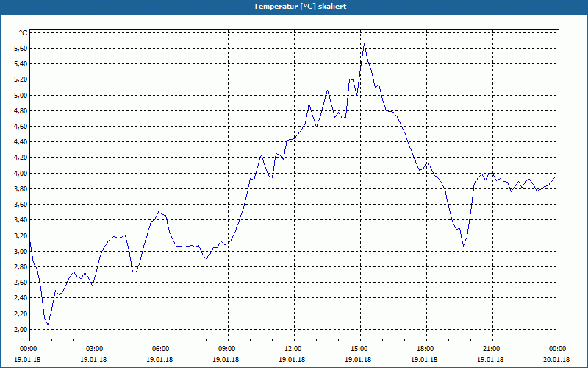Choose the 2,00 y-axis tick label
588x368 pixels.
click(x=21, y=330)
